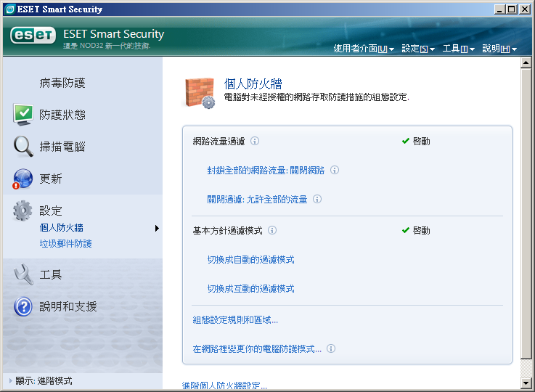The image size is (535, 392).
Task: Open 個人防火牆 submenu item in sidebar
Action: click(62, 227)
